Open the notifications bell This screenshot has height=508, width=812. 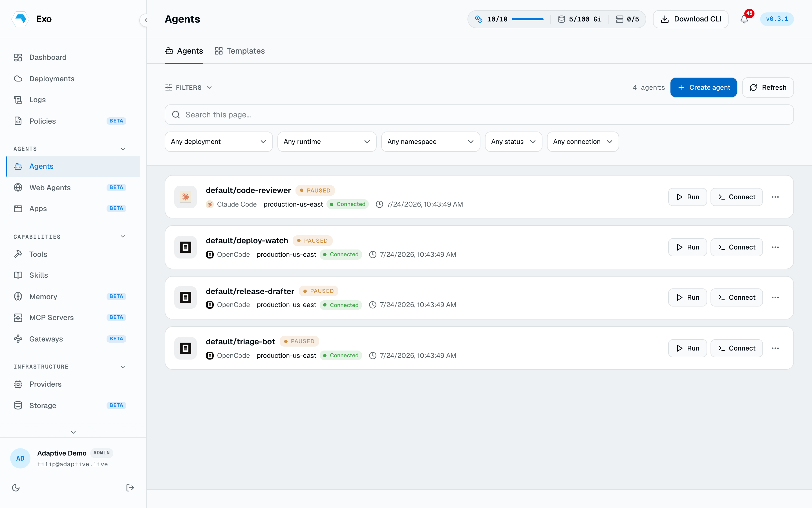(x=744, y=19)
